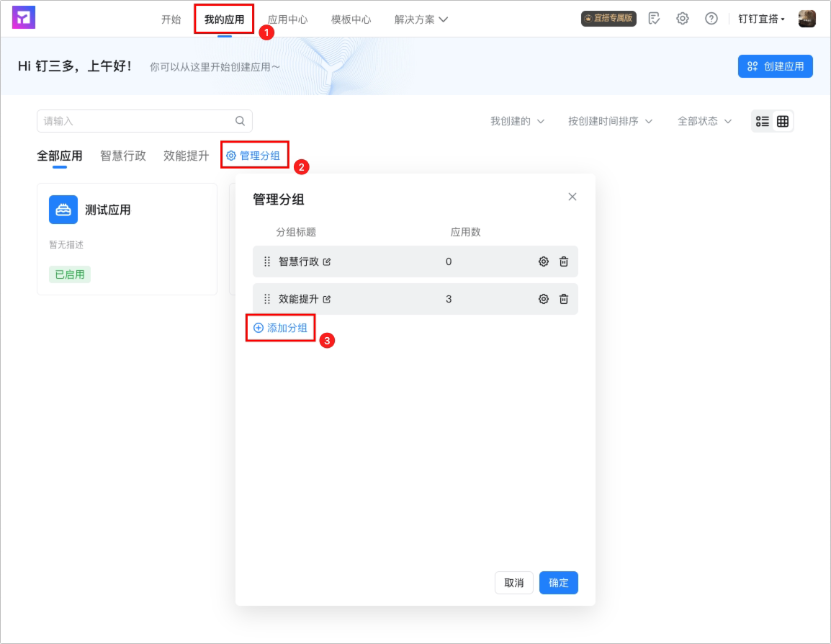Expand the 我创建的 filter dropdown
Image resolution: width=831 pixels, height=644 pixels.
[x=517, y=121]
